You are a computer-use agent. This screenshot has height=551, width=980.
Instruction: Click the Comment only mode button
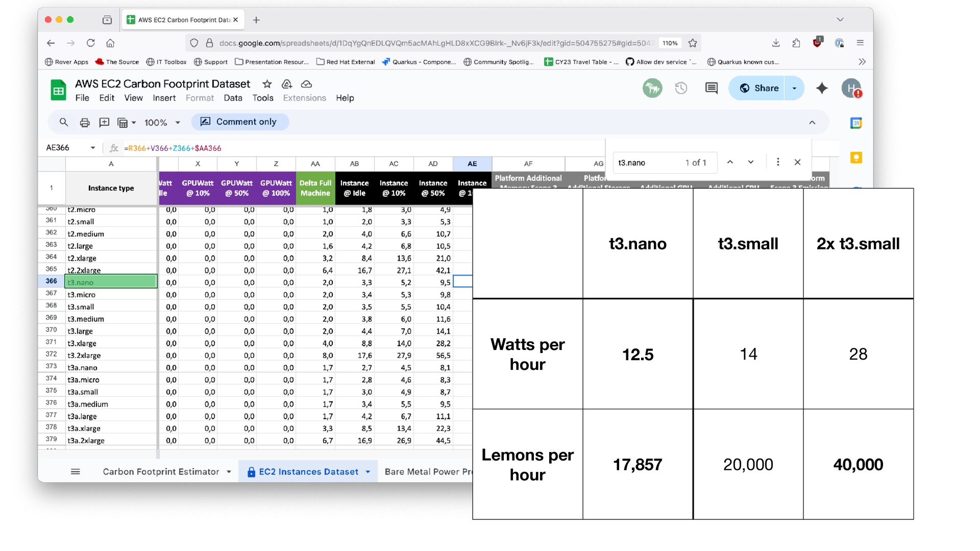(239, 122)
